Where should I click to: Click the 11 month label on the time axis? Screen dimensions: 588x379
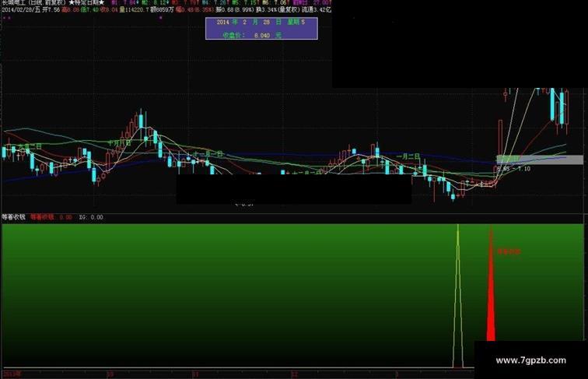pos(195,374)
